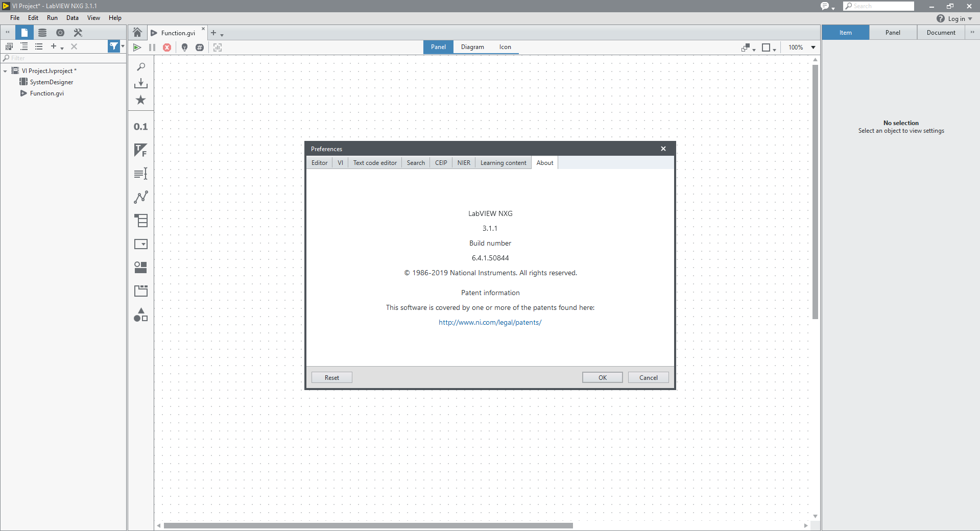Open the ni.com legal patents link
This screenshot has height=531, width=980.
pyautogui.click(x=490, y=322)
